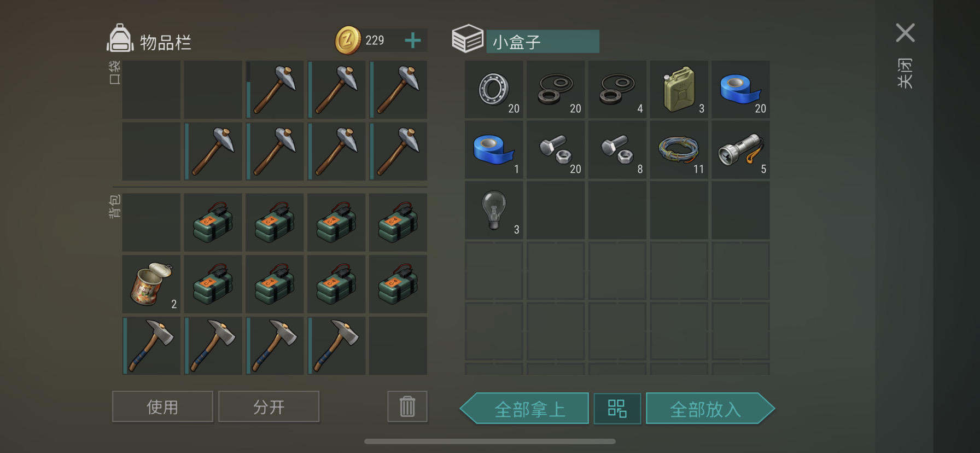Click the 小盒子 box name field

click(x=542, y=42)
